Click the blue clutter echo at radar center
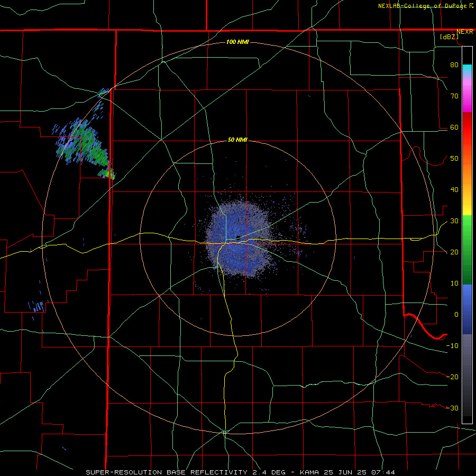The width and height of the screenshot is (476, 476). [x=239, y=240]
